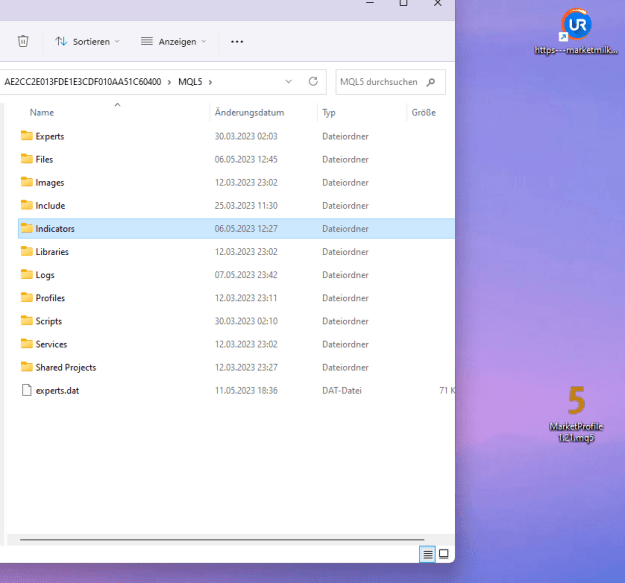Select the Include folder icon
This screenshot has width=625, height=583.
click(x=27, y=205)
